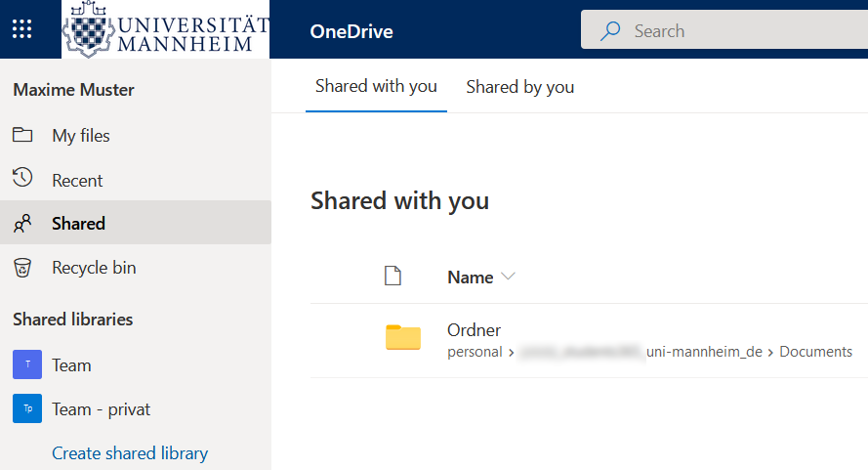
Task: Click the Shared libraries heading
Action: click(x=73, y=320)
